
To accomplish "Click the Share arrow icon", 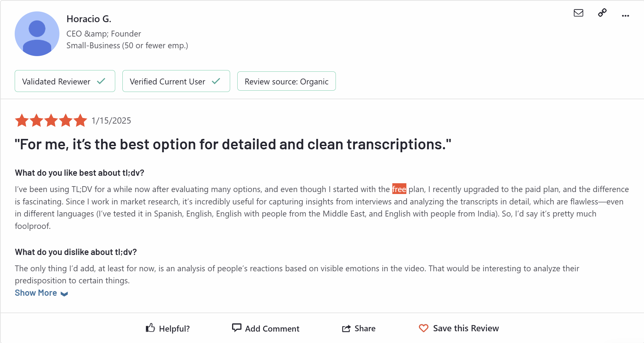I will [346, 328].
